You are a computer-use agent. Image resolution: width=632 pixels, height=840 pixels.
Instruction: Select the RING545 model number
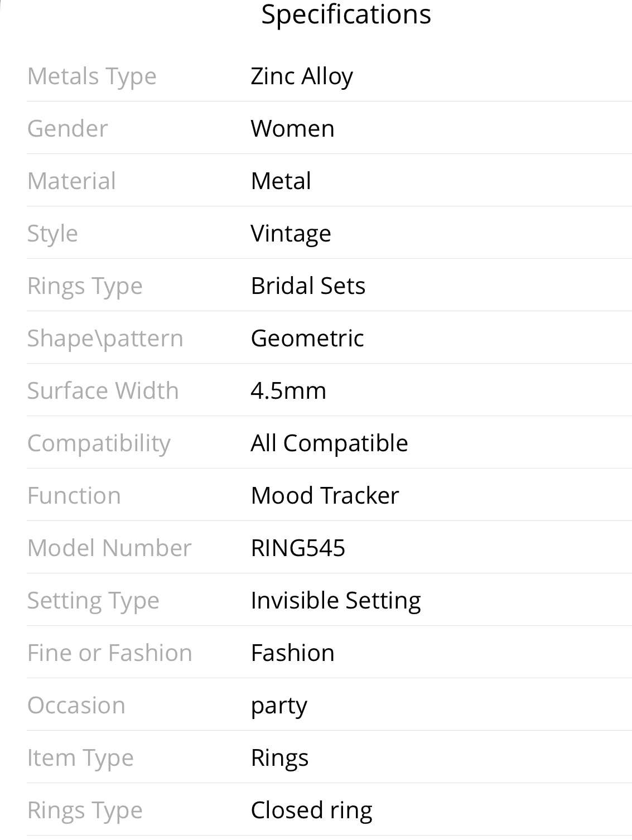[x=298, y=548]
